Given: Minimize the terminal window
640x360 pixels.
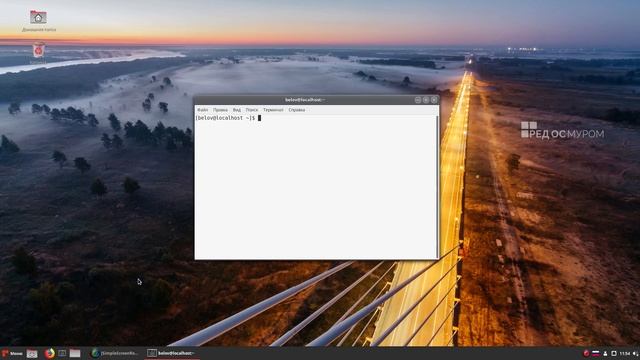Looking at the screenshot, I should point(418,100).
